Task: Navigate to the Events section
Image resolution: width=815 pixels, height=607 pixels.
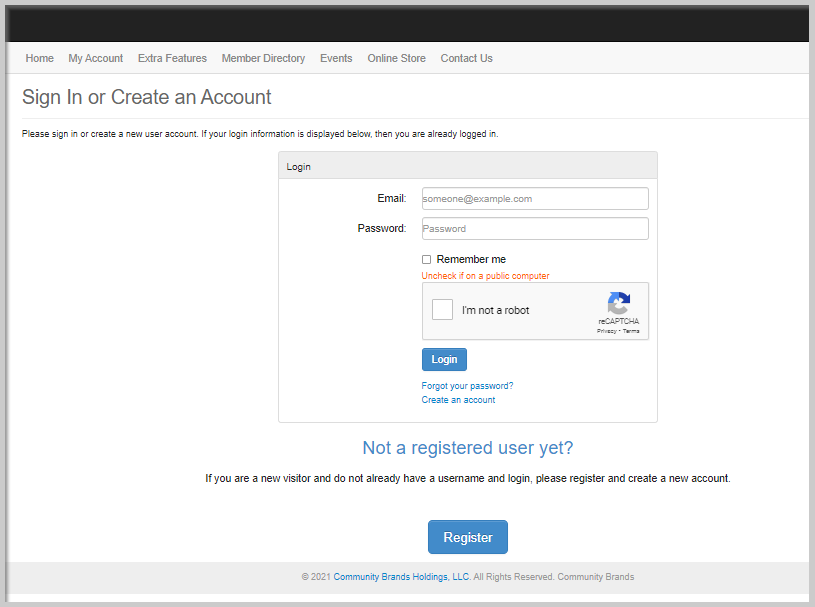Action: [x=336, y=58]
